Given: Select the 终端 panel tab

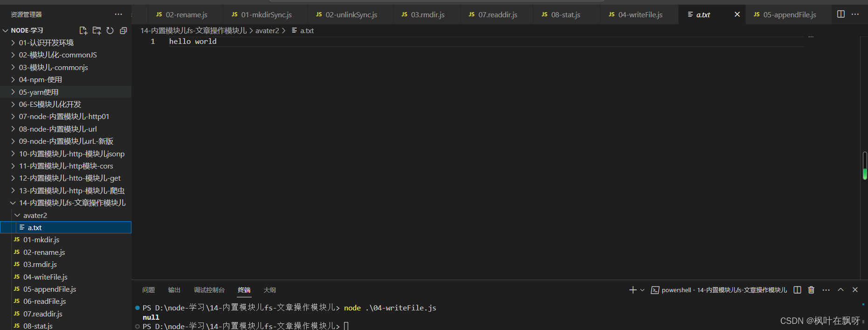Looking at the screenshot, I should pyautogui.click(x=244, y=290).
